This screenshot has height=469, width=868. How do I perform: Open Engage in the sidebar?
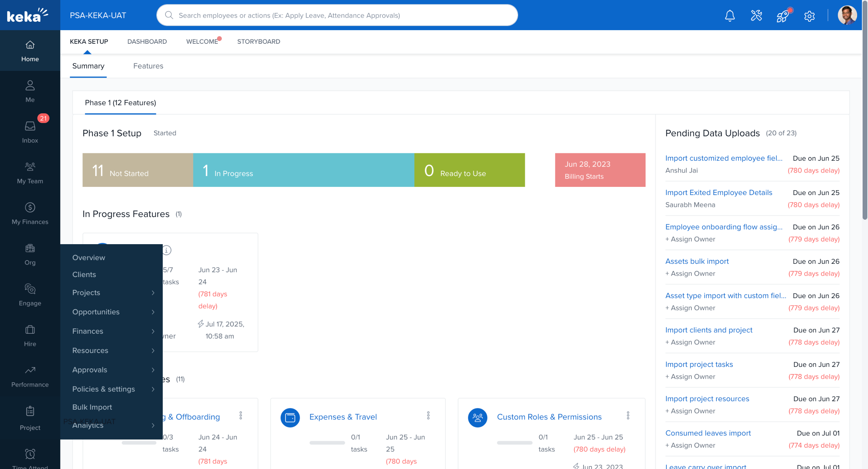point(30,295)
